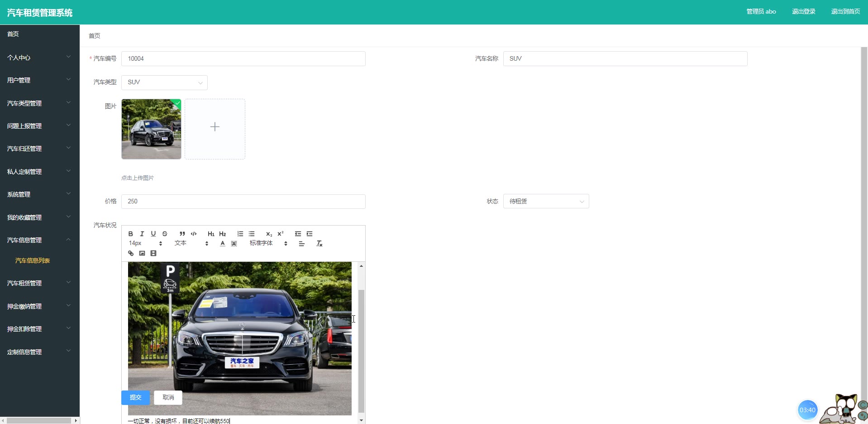
Task: Collapse the 汽车信息管理 sidebar menu
Action: (40, 240)
